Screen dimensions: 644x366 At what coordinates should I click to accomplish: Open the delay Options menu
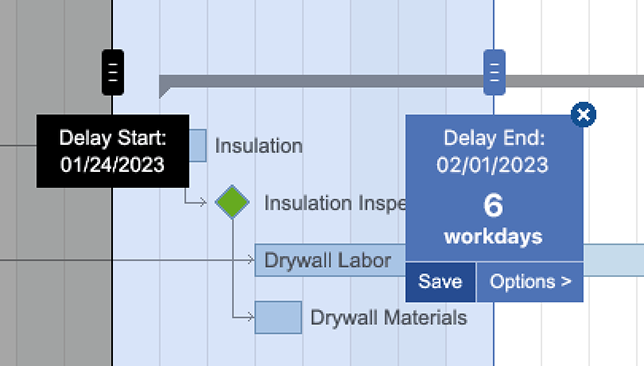(x=530, y=282)
